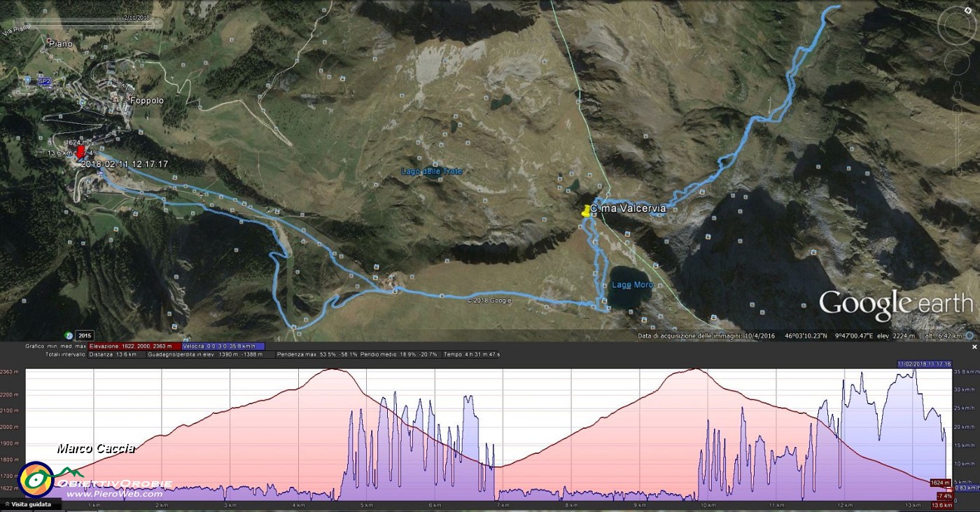Click the C.ma Valcervia placemark label
This screenshot has width=980, height=512.
(x=628, y=209)
